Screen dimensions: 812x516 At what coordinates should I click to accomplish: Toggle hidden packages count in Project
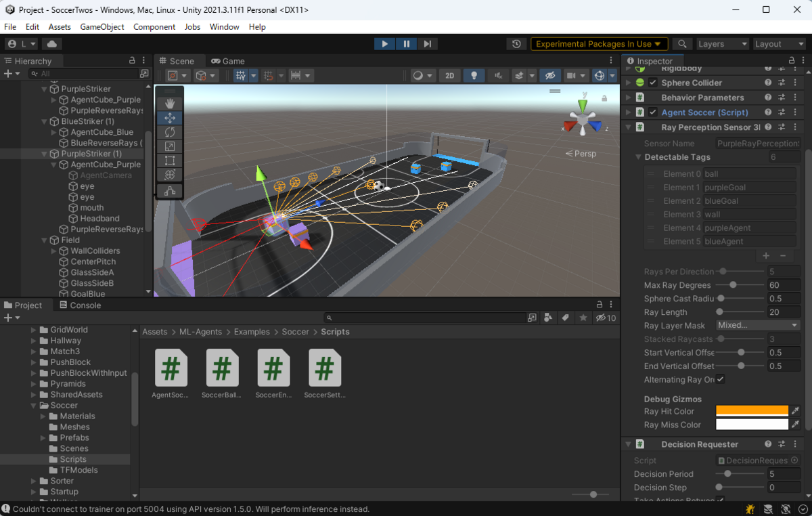(x=606, y=318)
